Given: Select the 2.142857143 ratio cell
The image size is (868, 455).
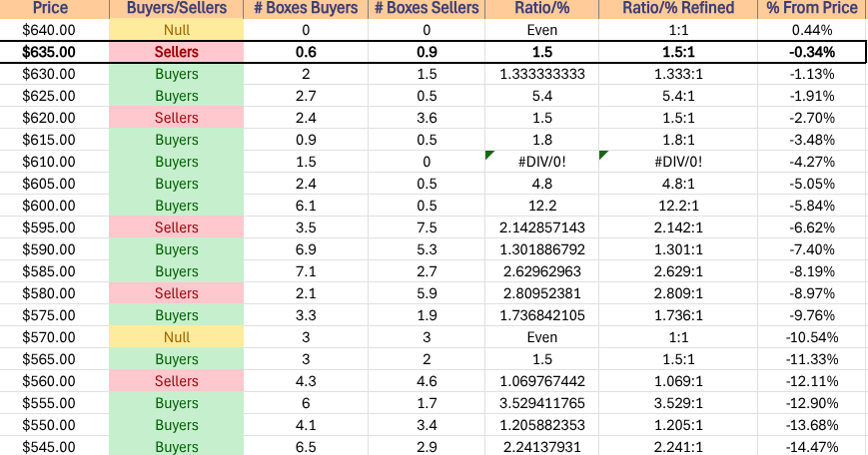Looking at the screenshot, I should tap(540, 227).
